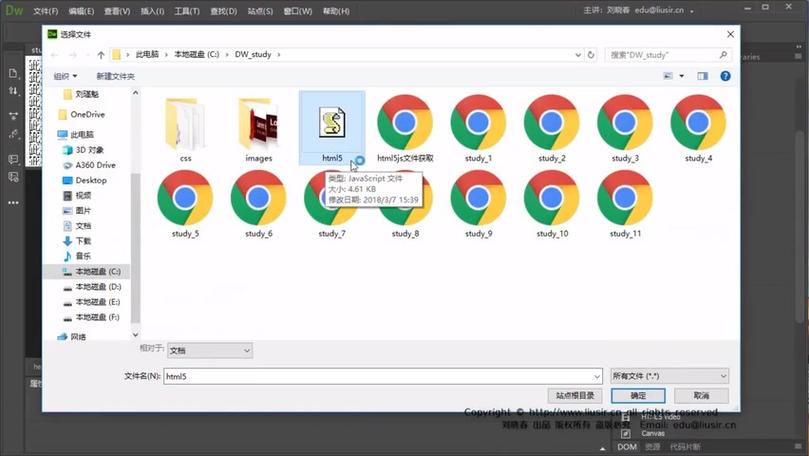Screen dimensions: 809x456
Task: Open the 组织 organize dropdown
Action: (66, 76)
